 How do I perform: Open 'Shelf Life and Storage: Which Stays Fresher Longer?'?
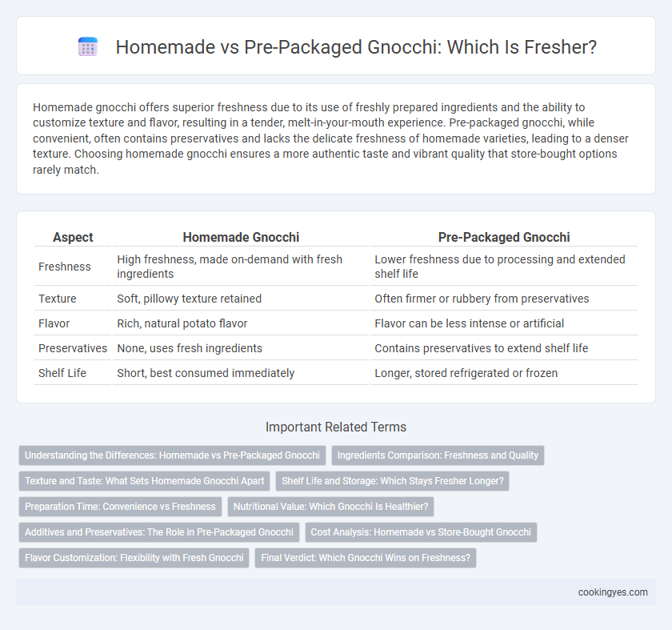pos(393,481)
